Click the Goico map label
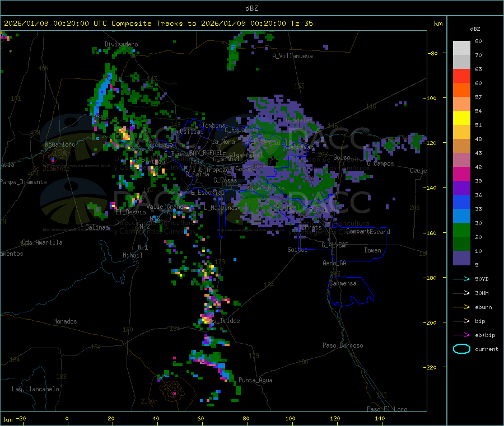504x426 pixels. (342, 157)
